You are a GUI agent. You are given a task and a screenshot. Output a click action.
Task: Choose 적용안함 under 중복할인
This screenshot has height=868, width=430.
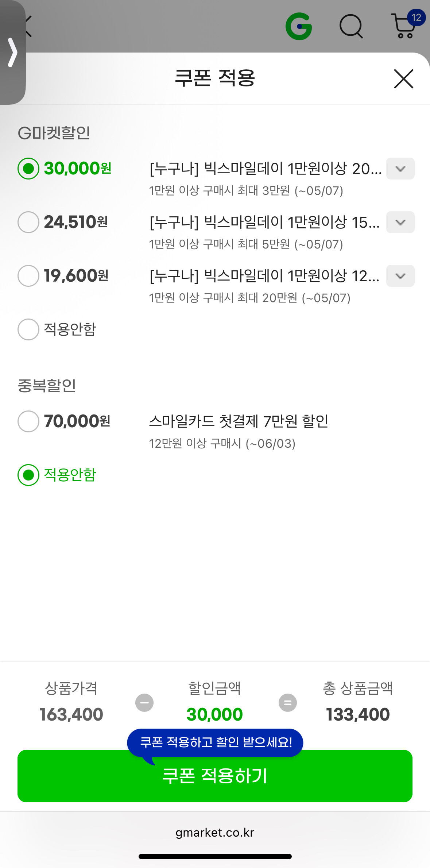click(28, 475)
